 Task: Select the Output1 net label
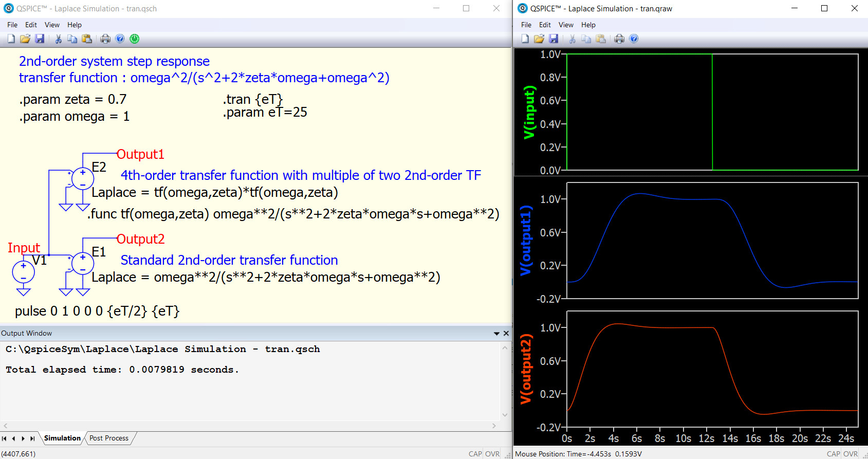tap(140, 154)
